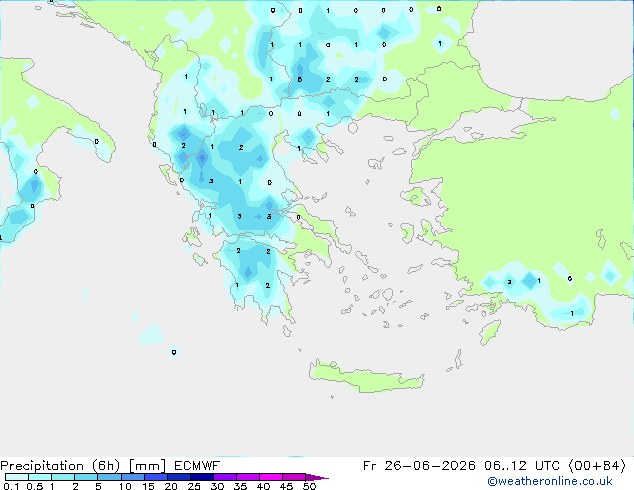Click the island of Rhodes on the map
634x490 pixels.
click(490, 332)
